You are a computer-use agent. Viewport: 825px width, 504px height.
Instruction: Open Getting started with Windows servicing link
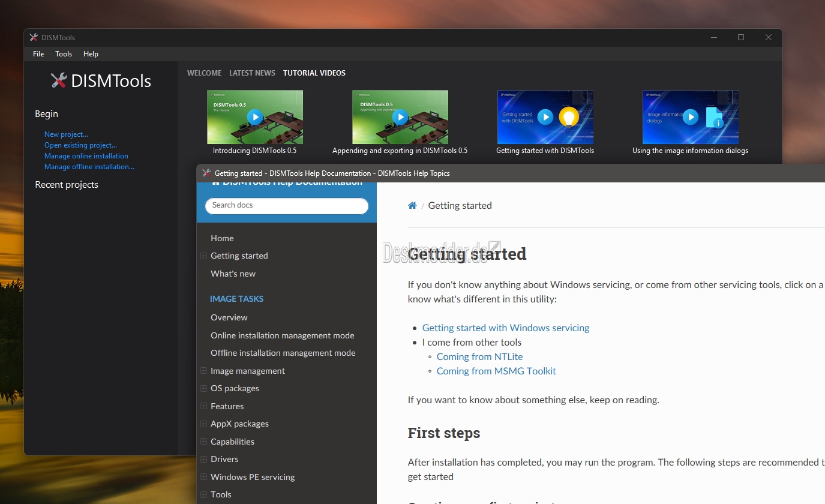(506, 328)
